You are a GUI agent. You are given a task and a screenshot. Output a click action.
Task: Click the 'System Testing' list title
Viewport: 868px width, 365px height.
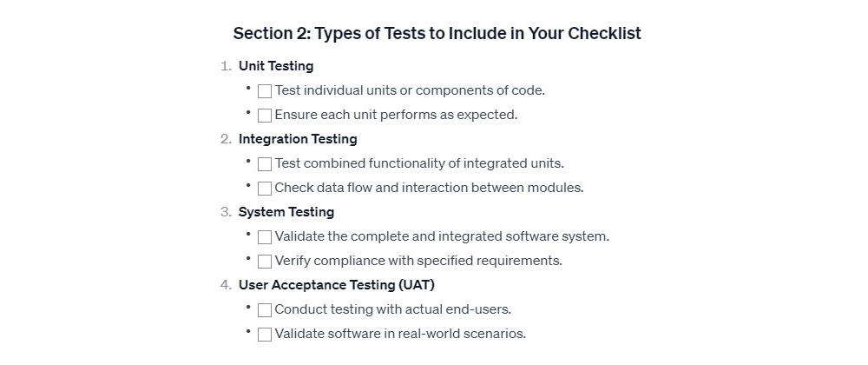click(286, 212)
